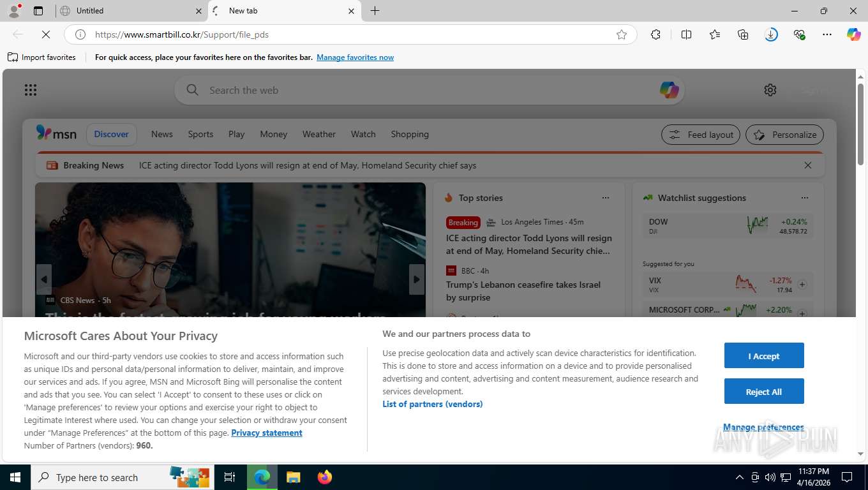Image resolution: width=868 pixels, height=490 pixels.
Task: Select the Discover tab
Action: [112, 134]
